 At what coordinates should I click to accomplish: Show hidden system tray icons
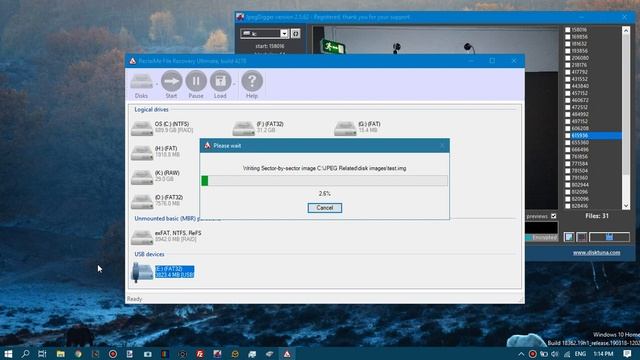[x=521, y=354]
